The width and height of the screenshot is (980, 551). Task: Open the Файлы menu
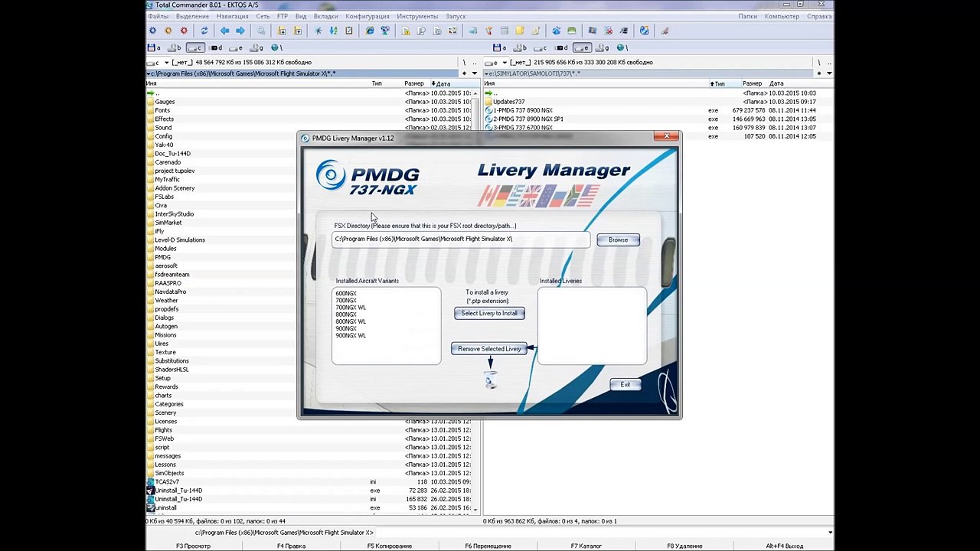click(158, 16)
